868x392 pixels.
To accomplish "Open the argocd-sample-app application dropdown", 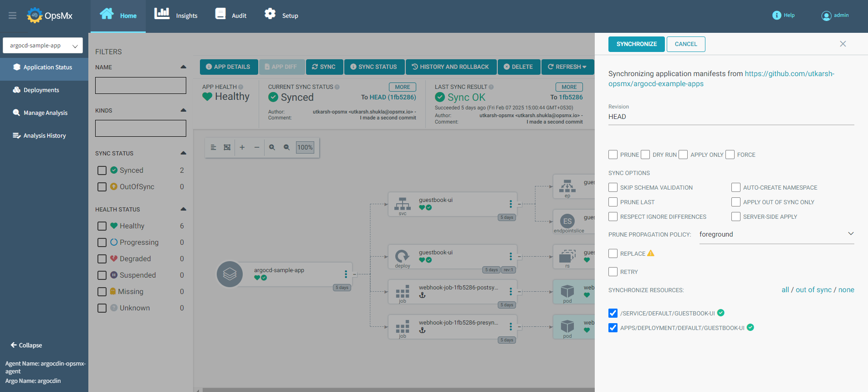I will [43, 46].
